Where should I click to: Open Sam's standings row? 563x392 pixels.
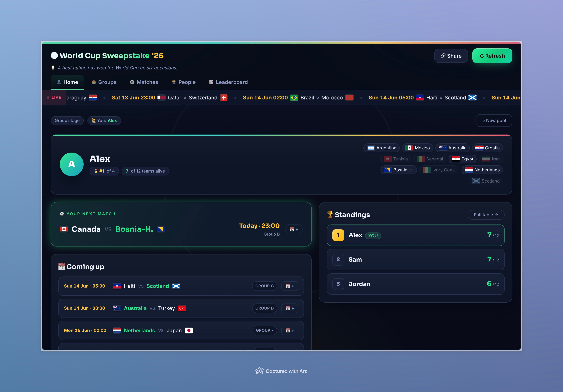point(416,260)
